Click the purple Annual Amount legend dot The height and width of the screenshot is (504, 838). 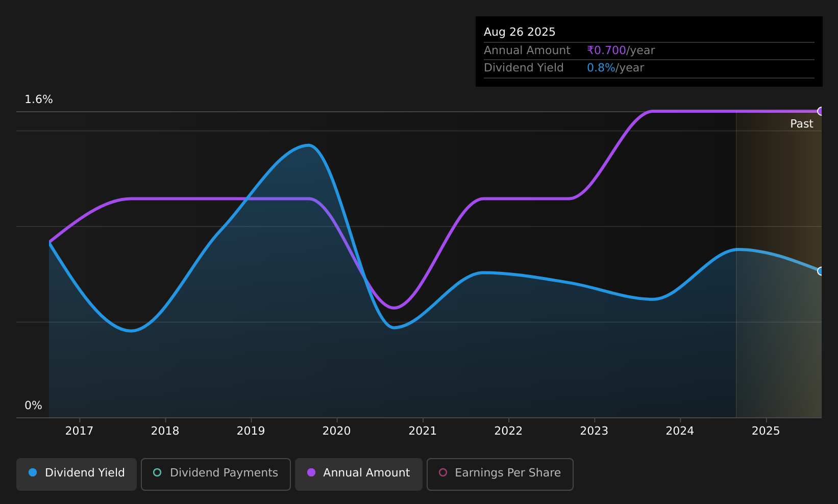311,472
